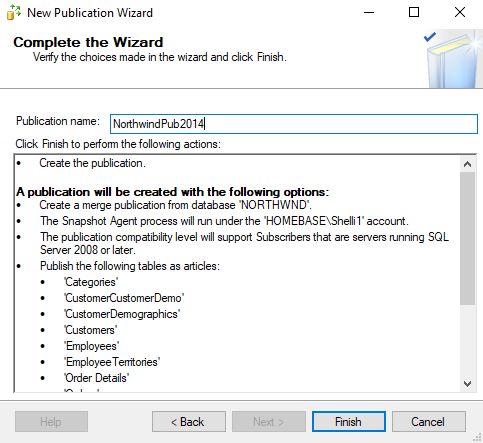Click 'Click Finish to perform the following actions' text
This screenshot has width=483, height=443.
click(118, 144)
